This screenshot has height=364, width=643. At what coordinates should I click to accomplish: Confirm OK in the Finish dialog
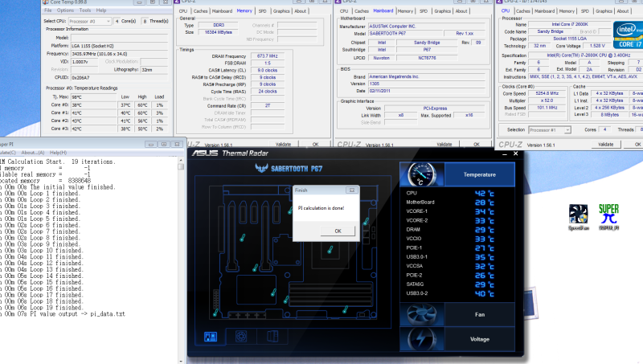click(x=338, y=231)
